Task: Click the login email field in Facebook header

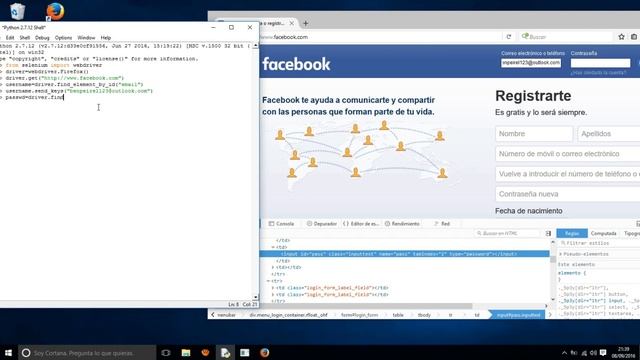Action: (x=531, y=63)
